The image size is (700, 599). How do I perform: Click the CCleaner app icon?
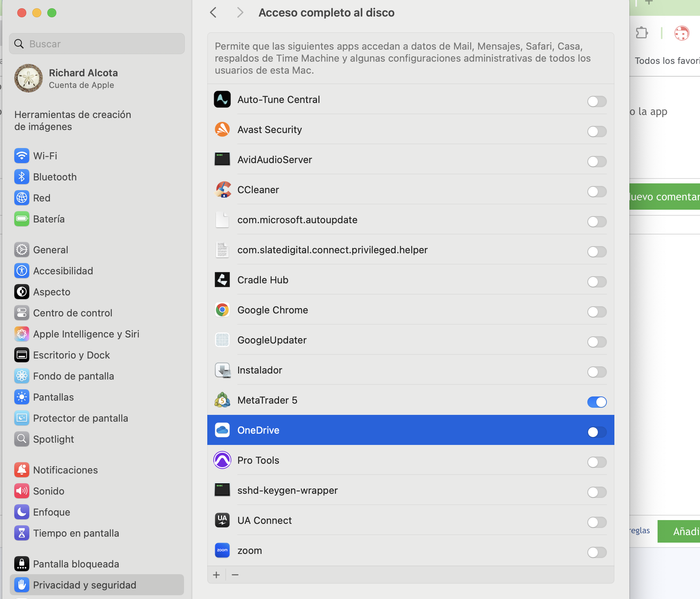pyautogui.click(x=222, y=190)
